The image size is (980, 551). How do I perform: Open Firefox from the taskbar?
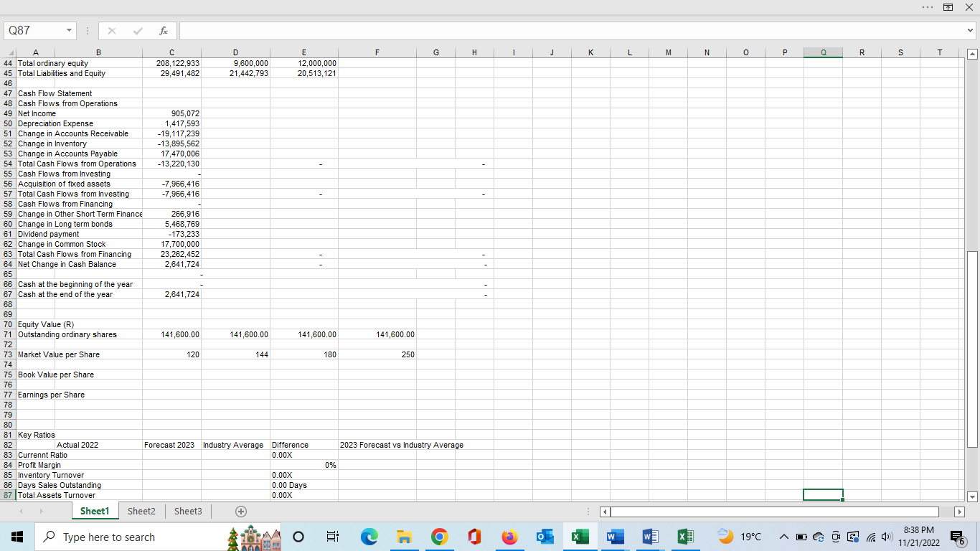pyautogui.click(x=509, y=537)
